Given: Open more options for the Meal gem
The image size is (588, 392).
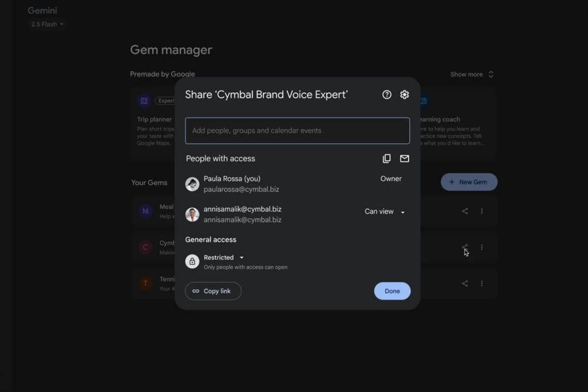Looking at the screenshot, I should point(482,211).
